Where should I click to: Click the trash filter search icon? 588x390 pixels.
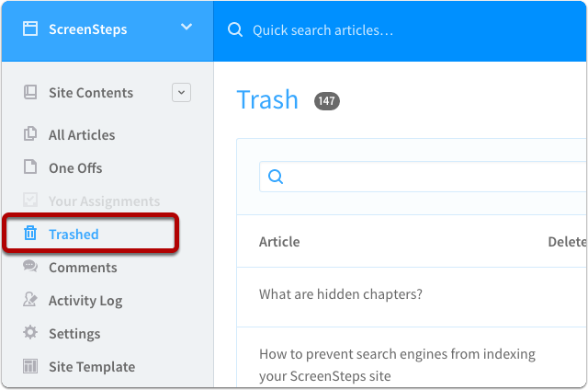coord(276,177)
